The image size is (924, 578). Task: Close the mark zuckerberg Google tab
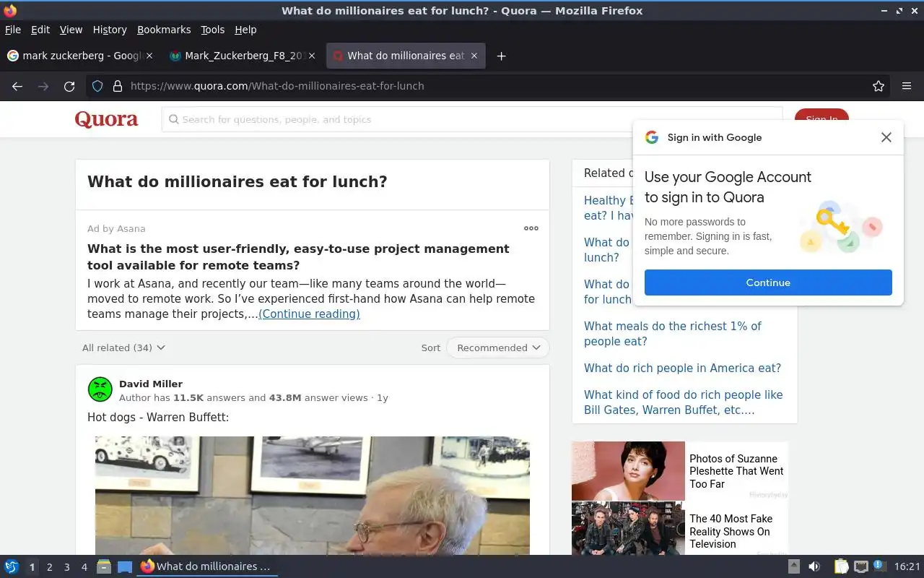[x=149, y=56]
